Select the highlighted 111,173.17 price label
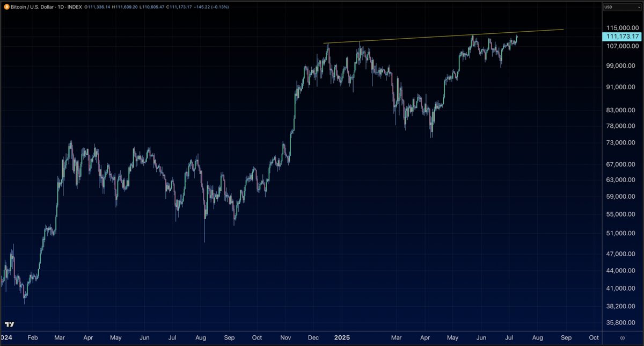 coord(622,37)
